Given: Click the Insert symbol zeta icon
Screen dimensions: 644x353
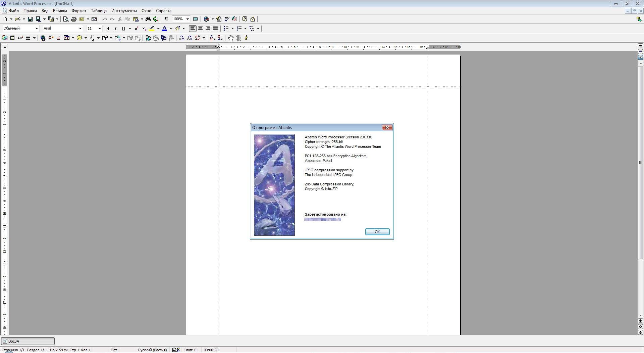Looking at the screenshot, I should [x=92, y=38].
